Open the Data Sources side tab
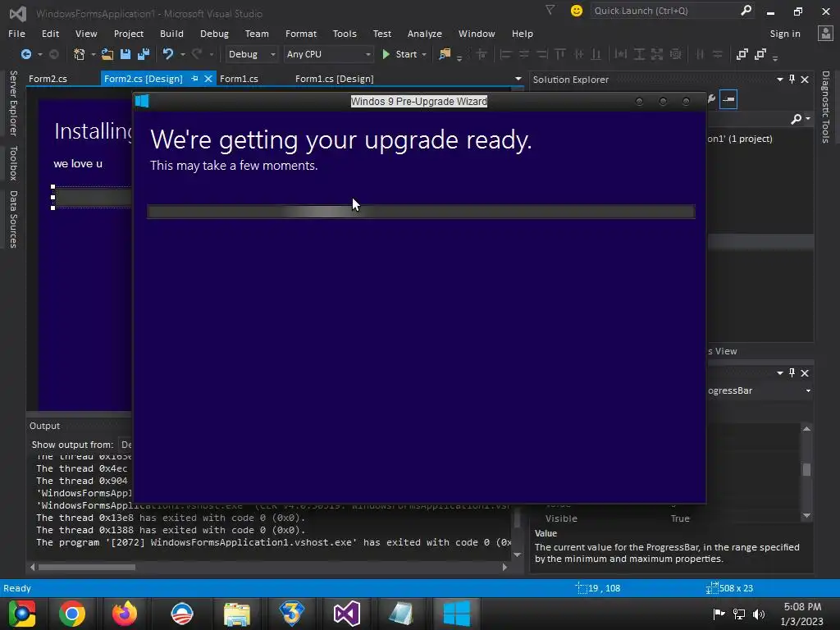Image resolution: width=840 pixels, height=630 pixels. (13, 219)
